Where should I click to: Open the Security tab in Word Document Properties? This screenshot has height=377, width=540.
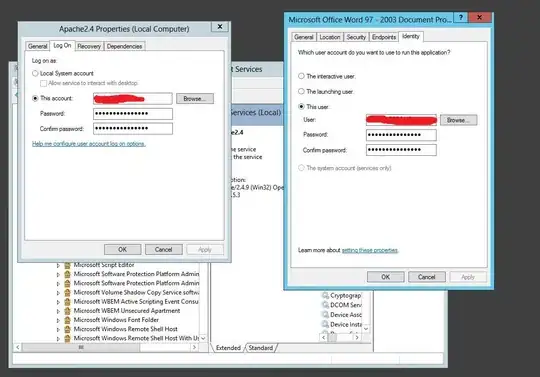(356, 37)
